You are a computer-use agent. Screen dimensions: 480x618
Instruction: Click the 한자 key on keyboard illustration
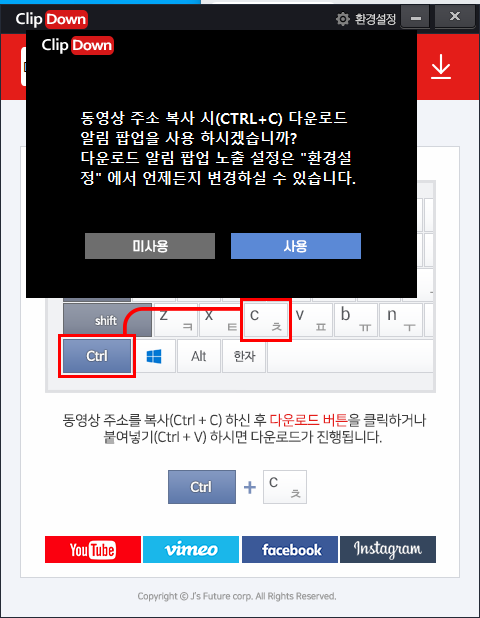tap(244, 356)
